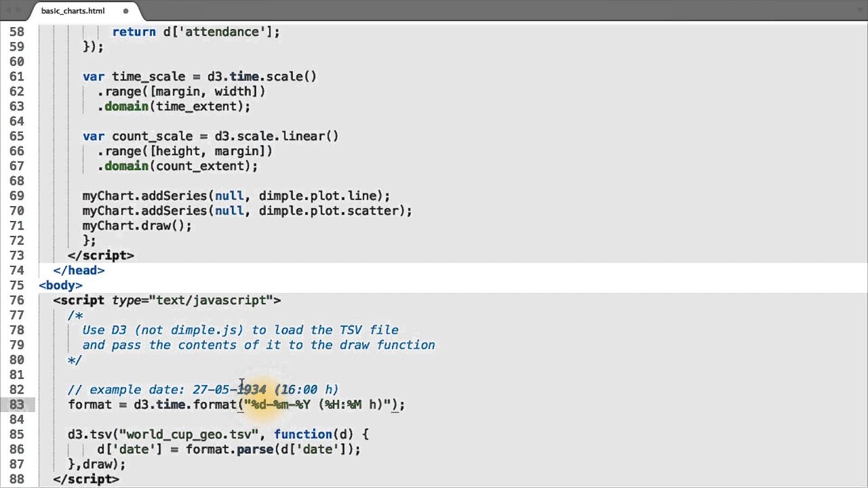
Task: Click 'd3.time.format' call on line 83
Action: [x=185, y=405]
